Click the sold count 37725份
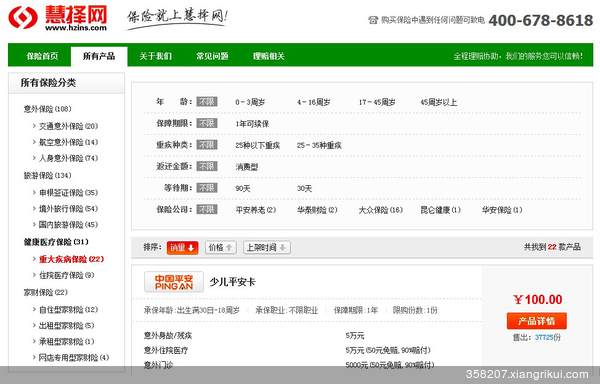600x384 pixels. pyautogui.click(x=548, y=337)
